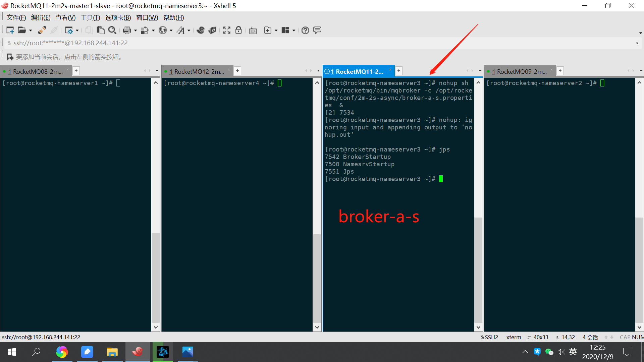Viewport: 644px width, 362px height.
Task: Click the taskbar search magnifier icon
Action: point(36,352)
